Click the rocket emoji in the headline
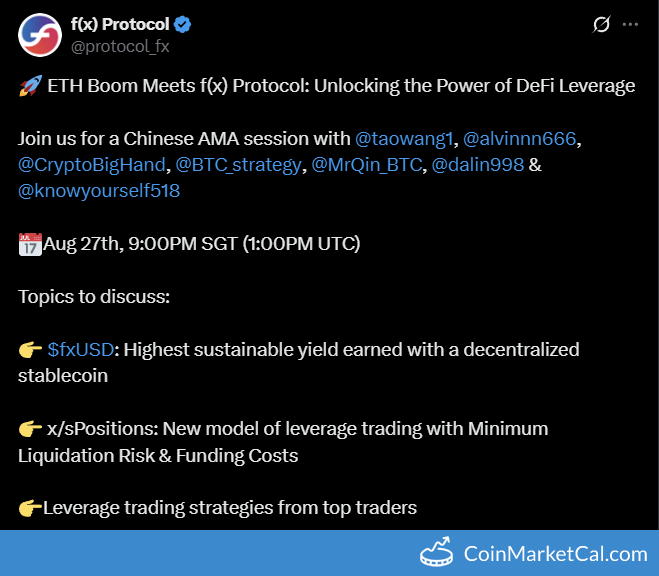 [30, 86]
